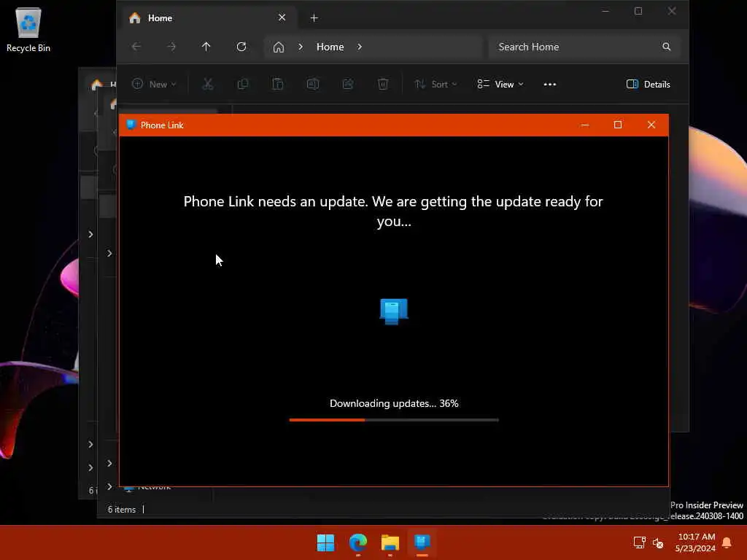Click the Paste icon in File Explorer toolbar
The height and width of the screenshot is (560, 747).
pyautogui.click(x=278, y=85)
